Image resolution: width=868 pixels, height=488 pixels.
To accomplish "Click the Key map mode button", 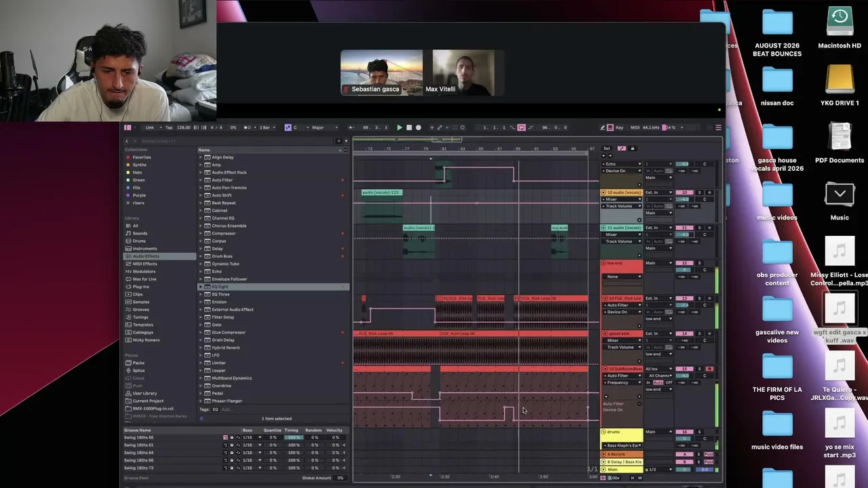I will coord(620,127).
